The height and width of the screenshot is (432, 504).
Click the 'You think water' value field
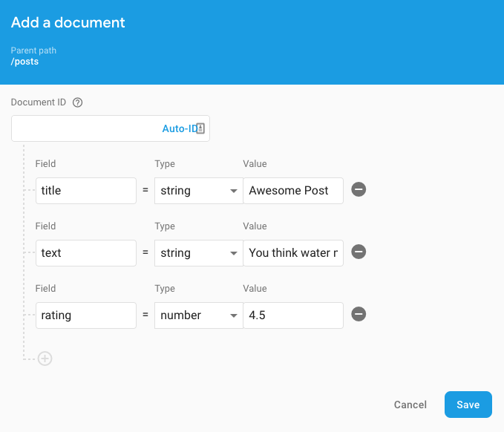[x=293, y=253]
